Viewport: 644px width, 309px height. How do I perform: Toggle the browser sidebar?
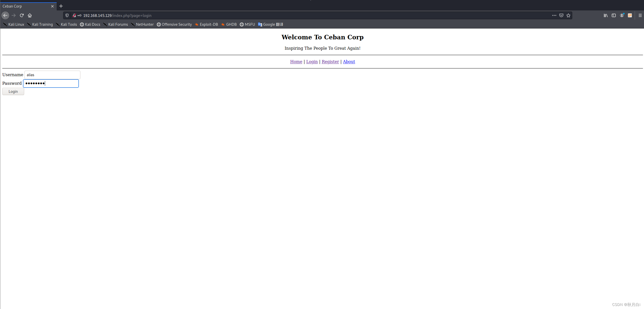click(x=614, y=15)
